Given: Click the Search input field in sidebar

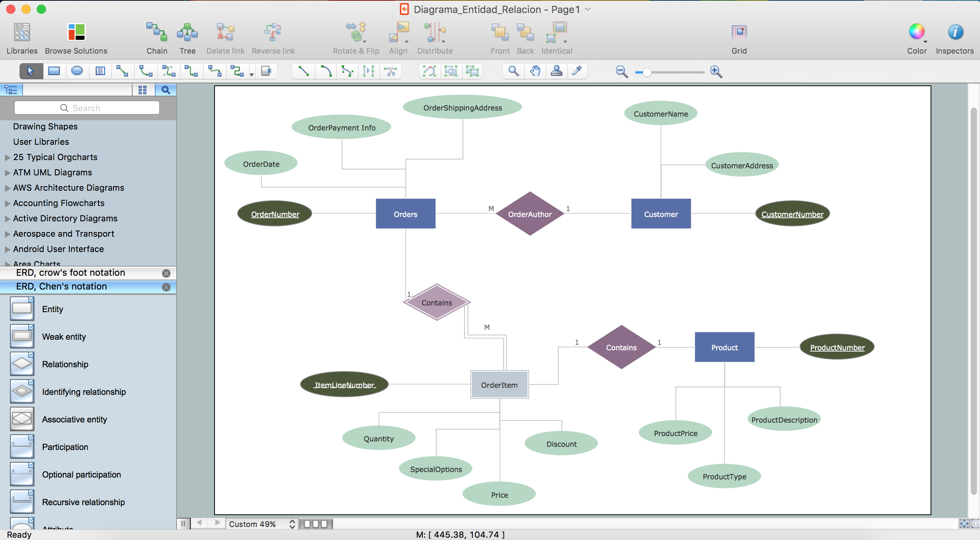Looking at the screenshot, I should click(87, 108).
